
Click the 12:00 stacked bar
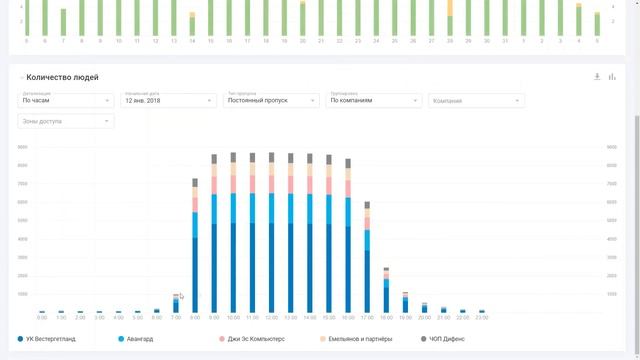[x=271, y=232]
